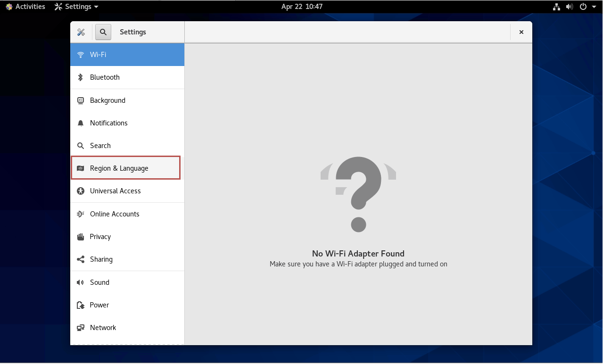Toggle the search button in Settings header
603x364 pixels.
(x=103, y=32)
